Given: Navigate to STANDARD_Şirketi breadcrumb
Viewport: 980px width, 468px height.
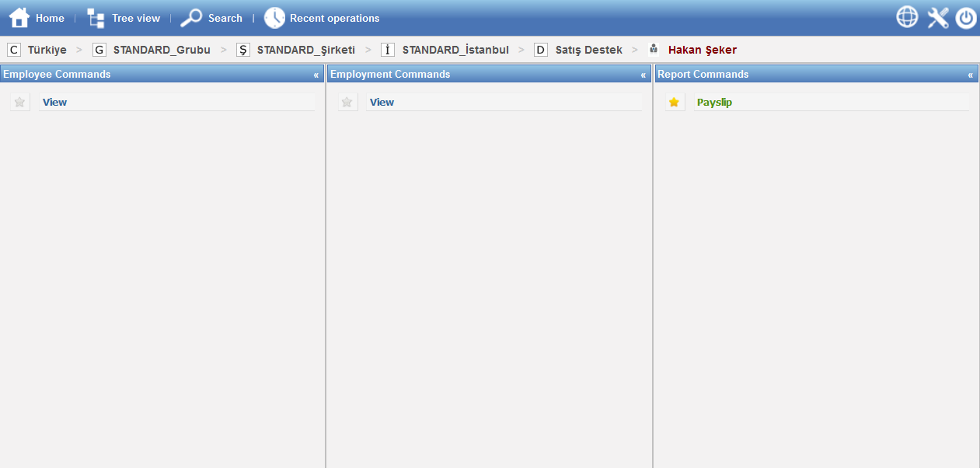Looking at the screenshot, I should pos(306,50).
